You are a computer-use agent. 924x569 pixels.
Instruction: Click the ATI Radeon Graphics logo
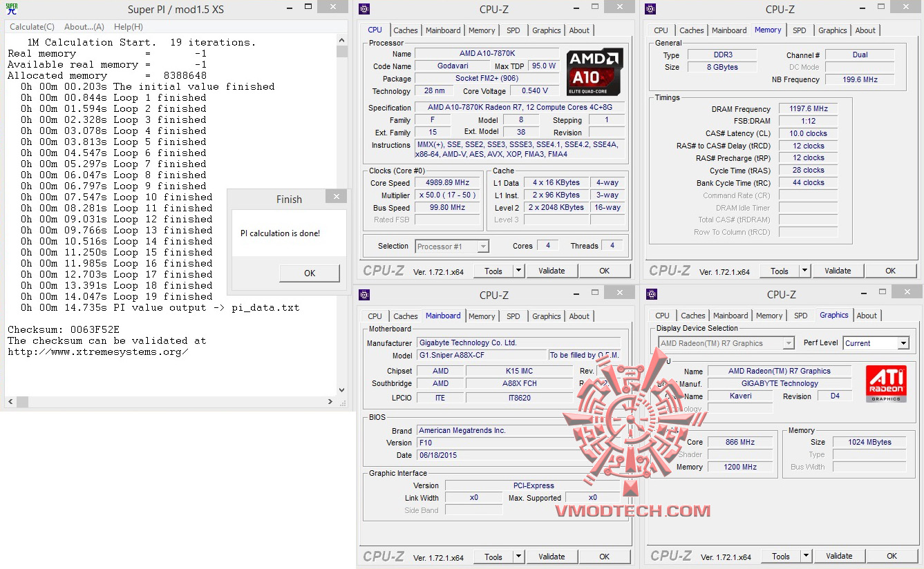pos(886,384)
